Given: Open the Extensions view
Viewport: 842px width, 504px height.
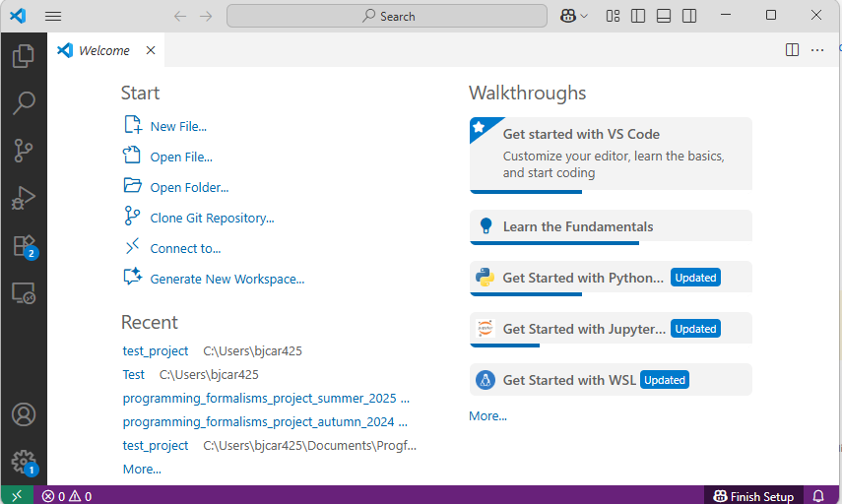Looking at the screenshot, I should 24,246.
